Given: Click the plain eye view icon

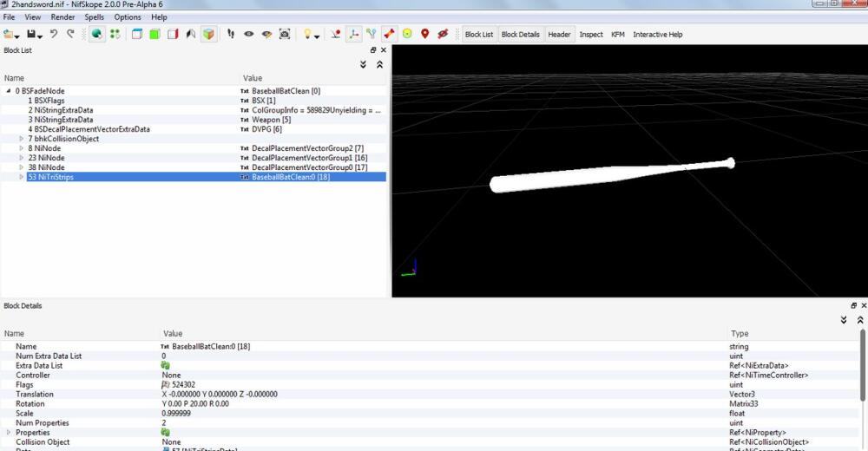Looking at the screenshot, I should coord(249,35).
